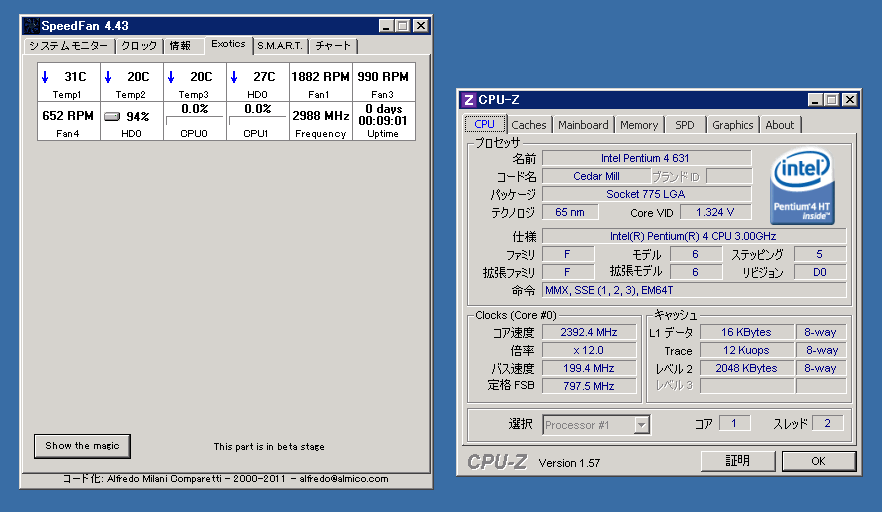Click the CPU-Z title bar Z icon

tap(469, 100)
